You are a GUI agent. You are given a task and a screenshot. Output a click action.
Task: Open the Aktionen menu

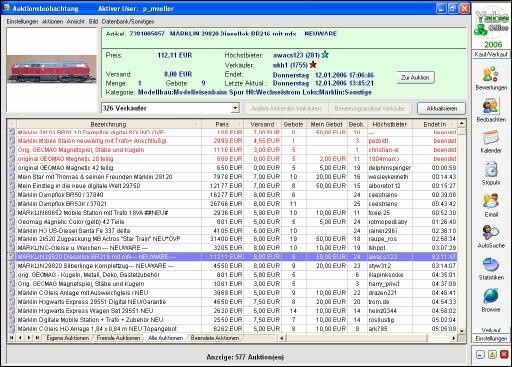pyautogui.click(x=52, y=21)
